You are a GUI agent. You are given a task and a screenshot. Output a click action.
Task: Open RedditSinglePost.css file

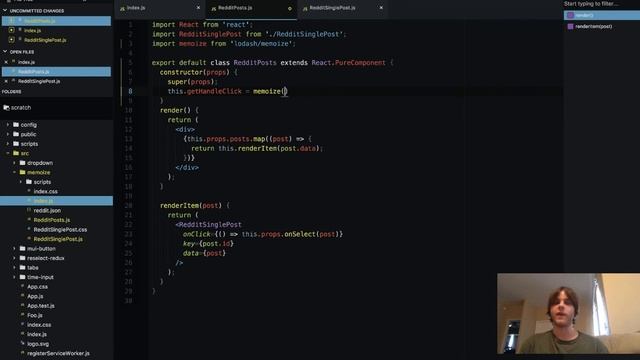(60, 230)
